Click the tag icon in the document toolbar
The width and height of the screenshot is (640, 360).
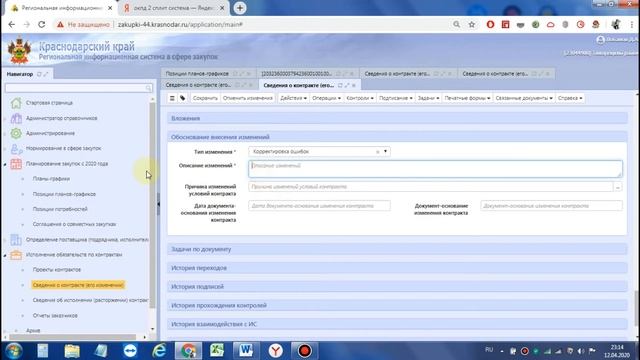pos(182,98)
